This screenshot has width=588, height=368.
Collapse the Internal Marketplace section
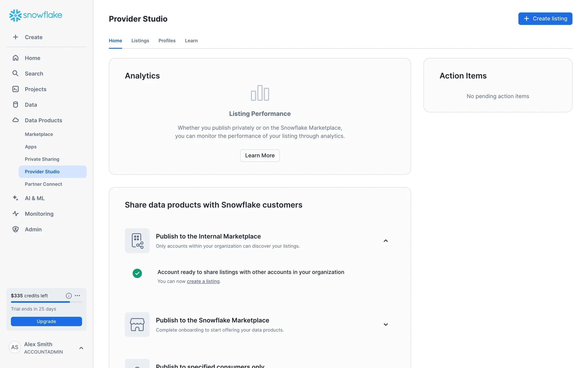pos(386,241)
